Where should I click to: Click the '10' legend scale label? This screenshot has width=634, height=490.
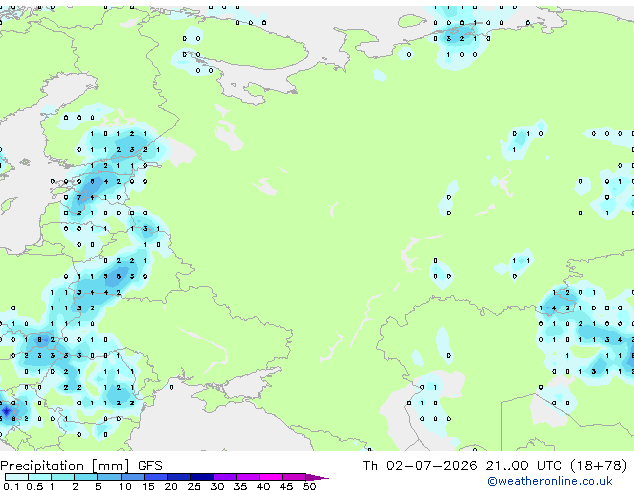(x=125, y=486)
